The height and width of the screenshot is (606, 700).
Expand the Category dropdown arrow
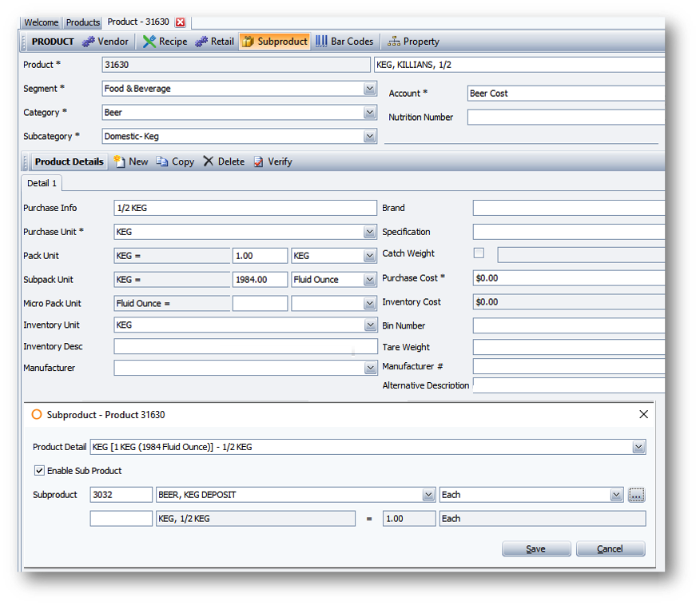[370, 113]
